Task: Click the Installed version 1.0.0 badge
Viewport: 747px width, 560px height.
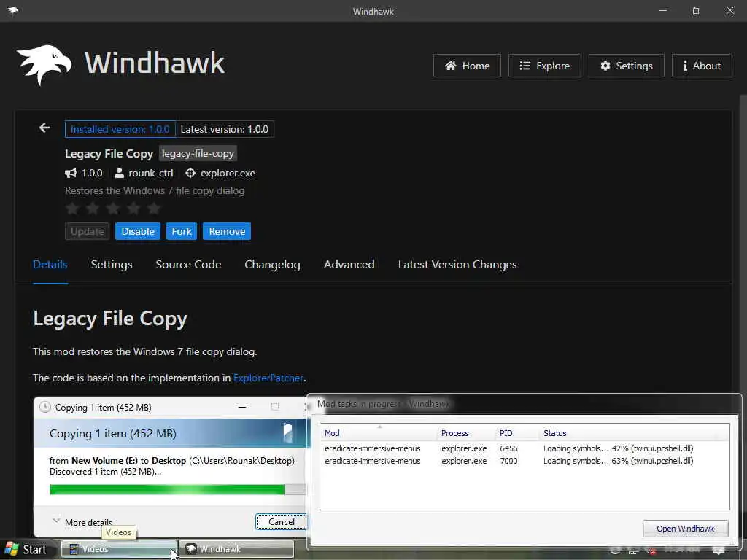Action: (x=120, y=129)
